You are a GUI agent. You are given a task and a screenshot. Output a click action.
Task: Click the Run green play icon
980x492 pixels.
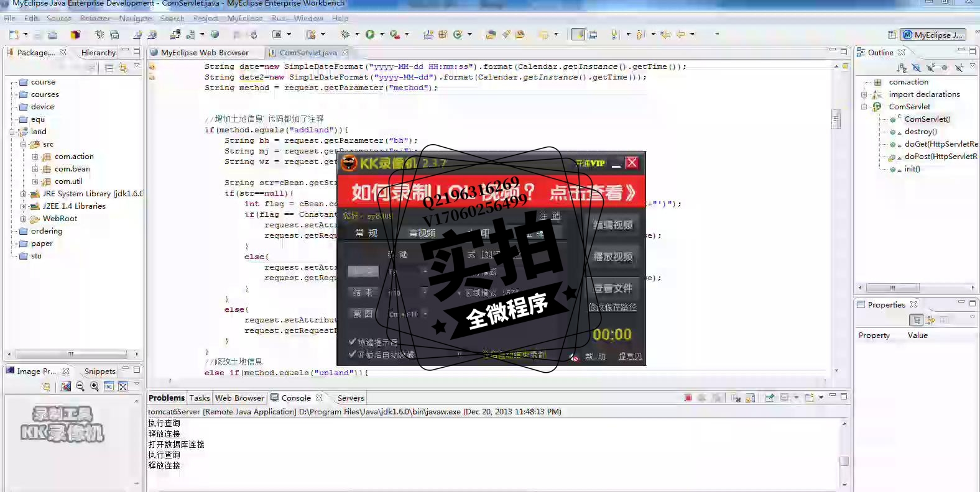(370, 35)
